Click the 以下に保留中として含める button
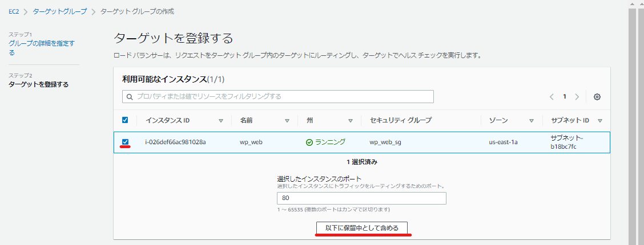 coord(362,228)
